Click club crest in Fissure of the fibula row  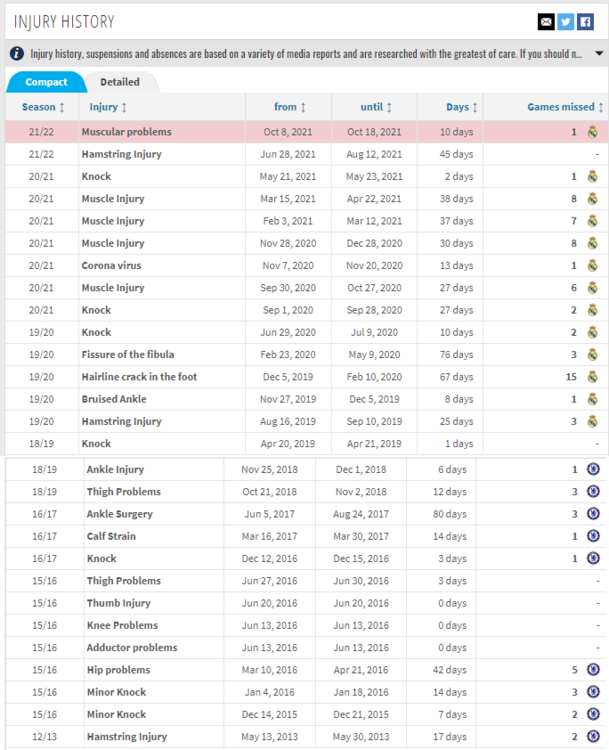pos(592,354)
